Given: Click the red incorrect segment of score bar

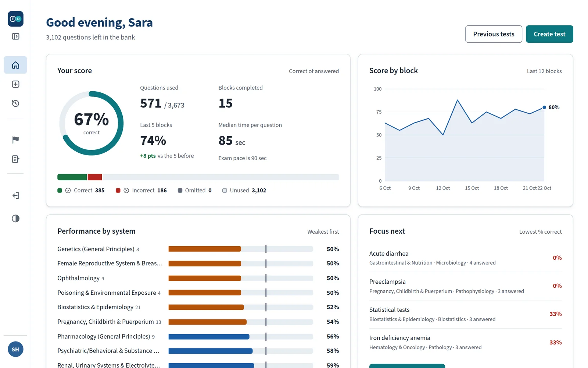Looking at the screenshot, I should point(95,177).
